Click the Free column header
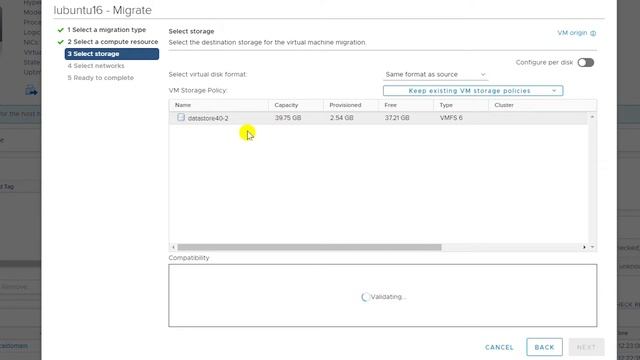 tap(390, 105)
